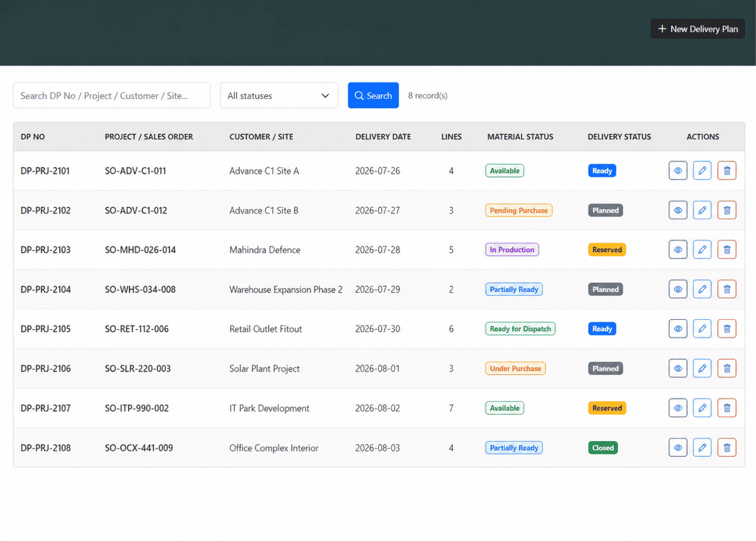View delivery plan DP-PRJ-2103 eye icon
The image size is (756, 541).
point(678,249)
